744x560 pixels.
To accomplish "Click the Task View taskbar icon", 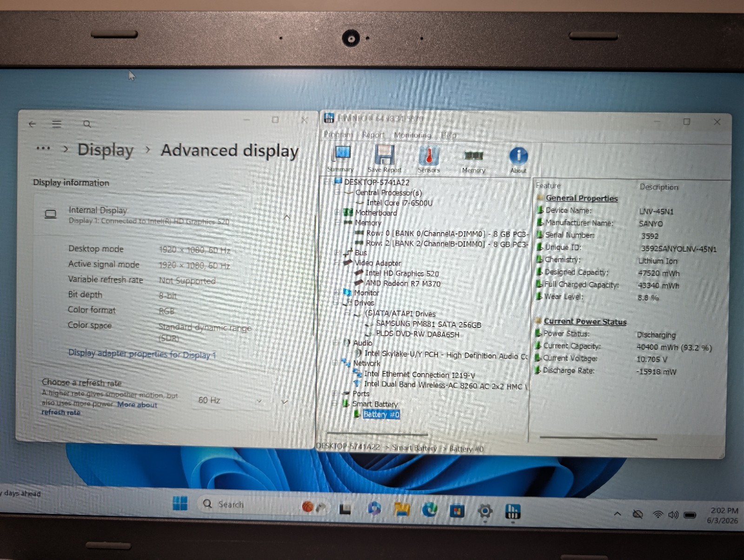I will pyautogui.click(x=345, y=509).
